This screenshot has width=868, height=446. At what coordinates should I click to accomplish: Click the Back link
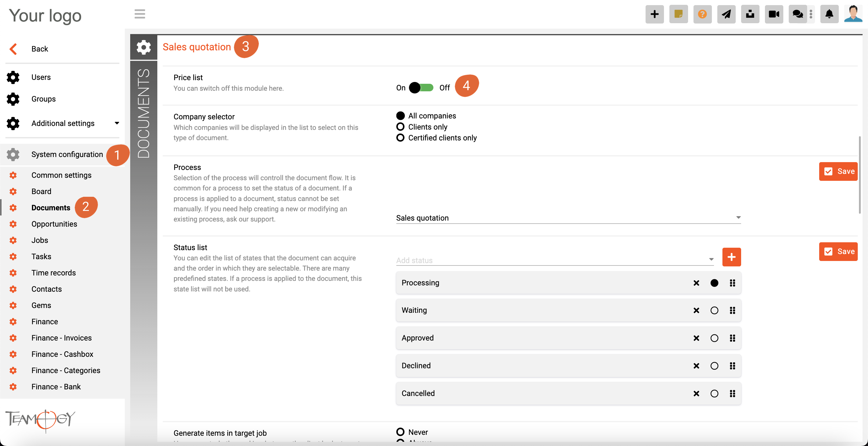point(40,49)
